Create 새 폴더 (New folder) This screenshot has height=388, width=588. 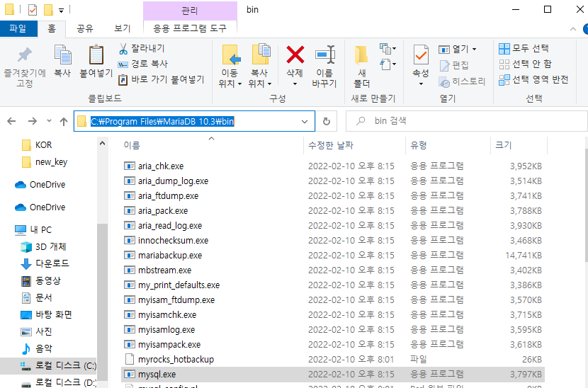(x=361, y=67)
